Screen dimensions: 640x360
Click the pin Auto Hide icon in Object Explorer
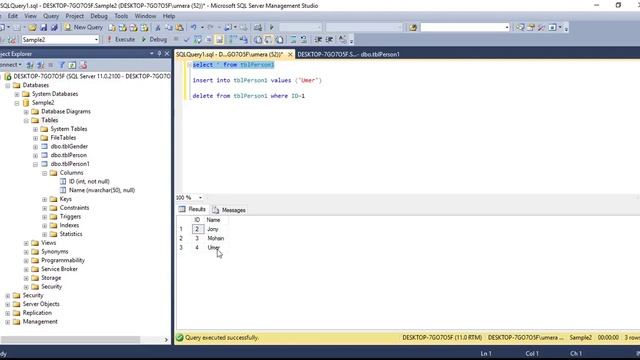(x=159, y=53)
